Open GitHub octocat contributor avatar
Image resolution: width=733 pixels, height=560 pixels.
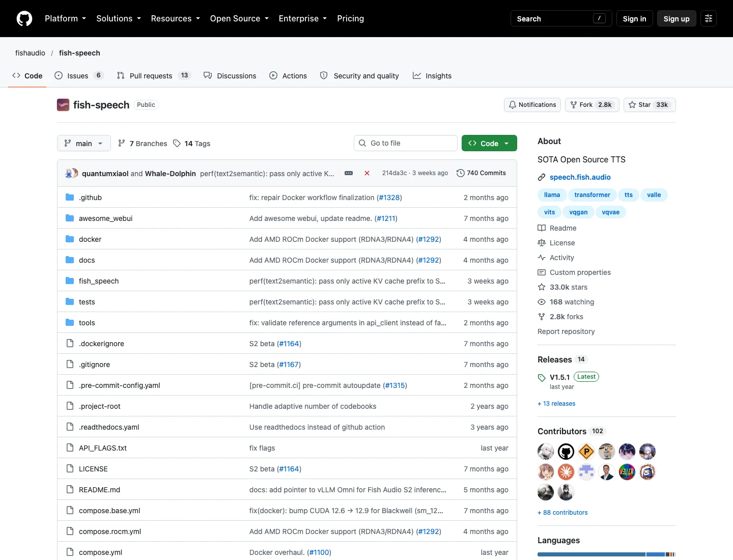[x=566, y=452]
